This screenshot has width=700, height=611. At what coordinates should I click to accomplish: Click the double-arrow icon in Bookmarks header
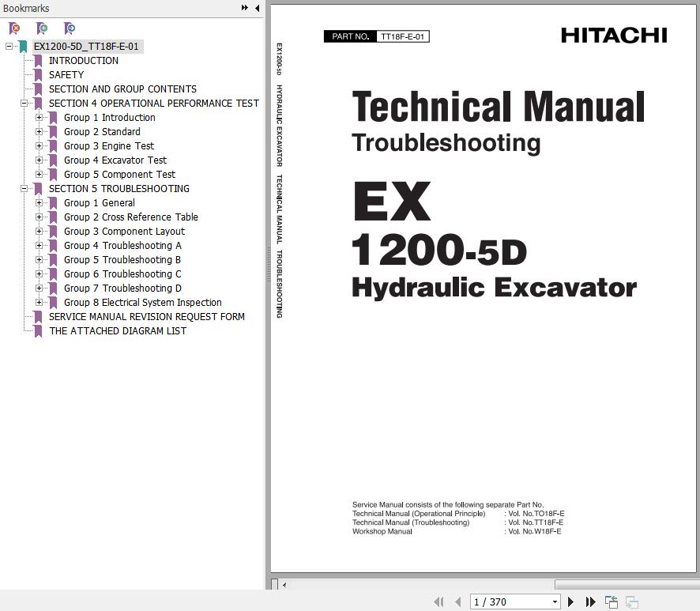(245, 8)
